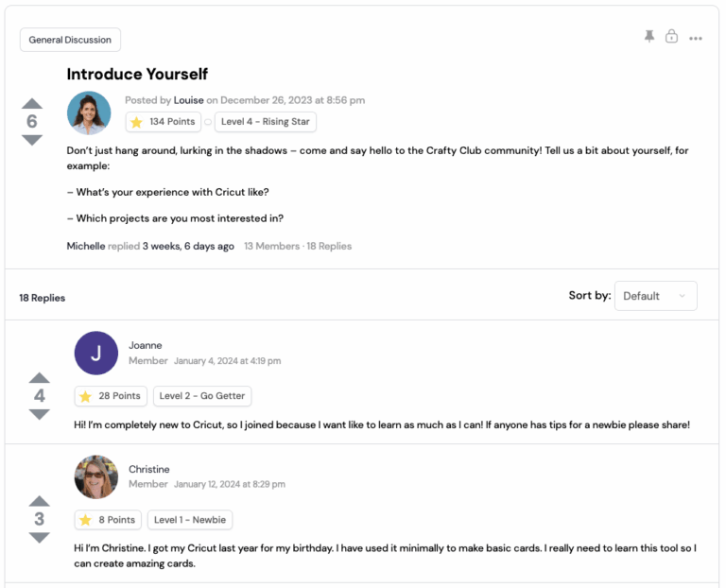Click Joanne's purple avatar
This screenshot has height=588, width=726.
tap(95, 353)
